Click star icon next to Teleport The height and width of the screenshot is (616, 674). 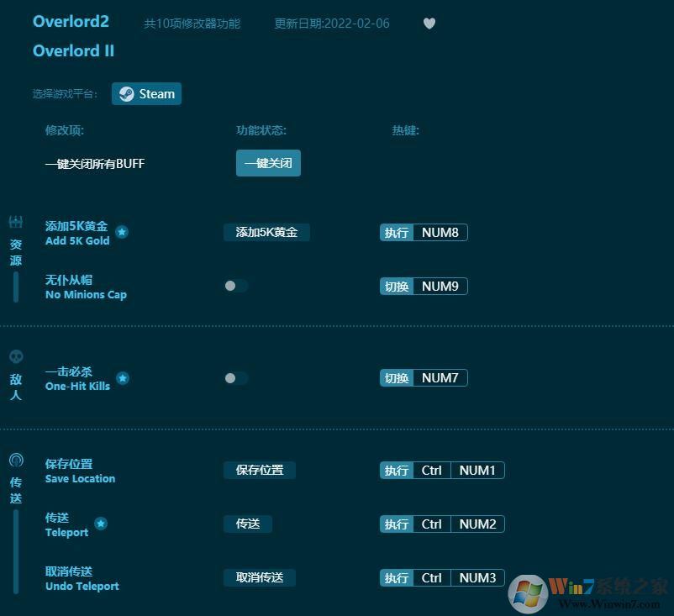(101, 524)
